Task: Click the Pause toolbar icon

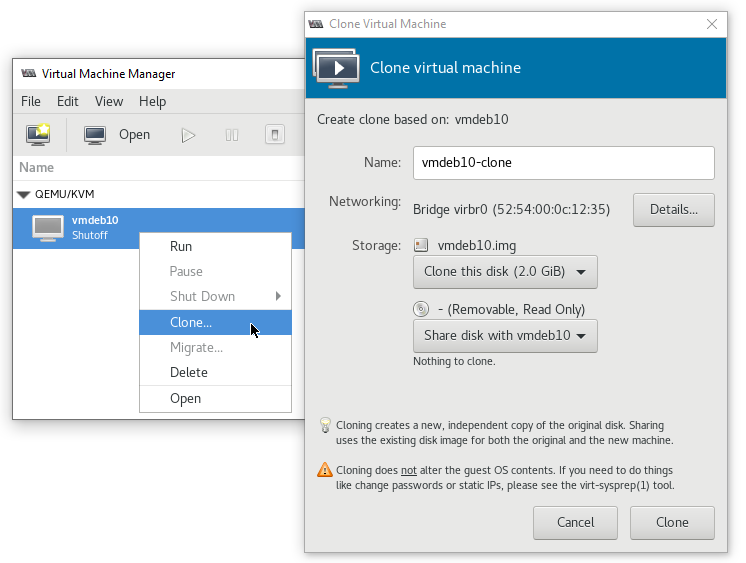Action: click(232, 136)
